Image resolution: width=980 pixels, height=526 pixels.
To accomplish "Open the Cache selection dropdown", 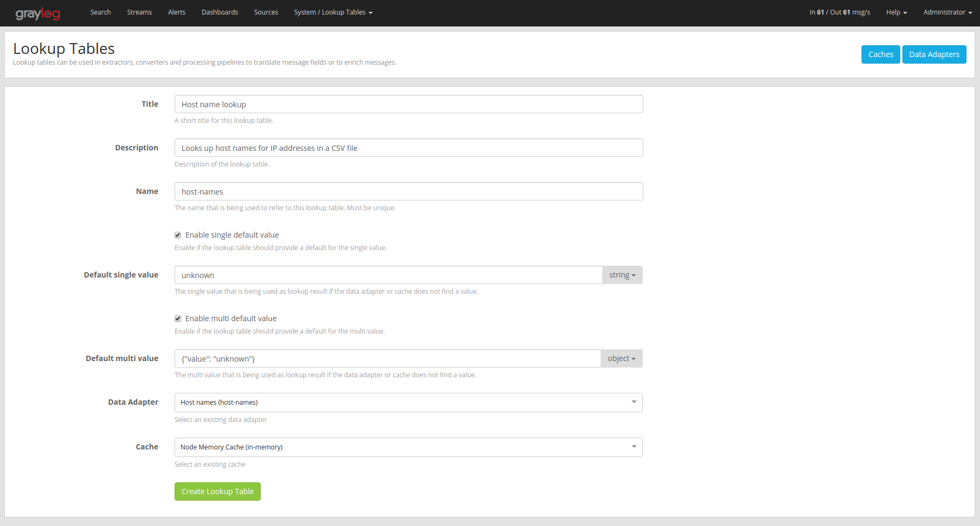I will pyautogui.click(x=408, y=447).
